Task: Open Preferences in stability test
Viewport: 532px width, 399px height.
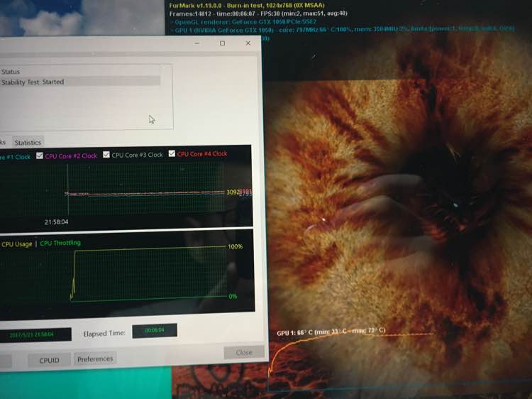Action: tap(95, 359)
